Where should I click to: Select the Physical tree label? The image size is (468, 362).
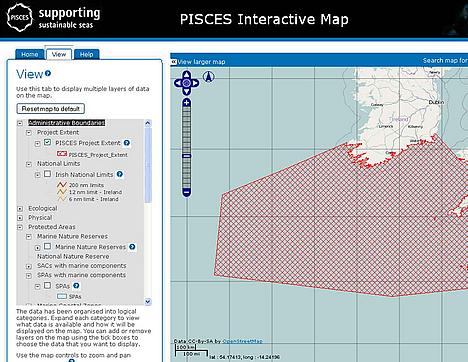point(40,218)
